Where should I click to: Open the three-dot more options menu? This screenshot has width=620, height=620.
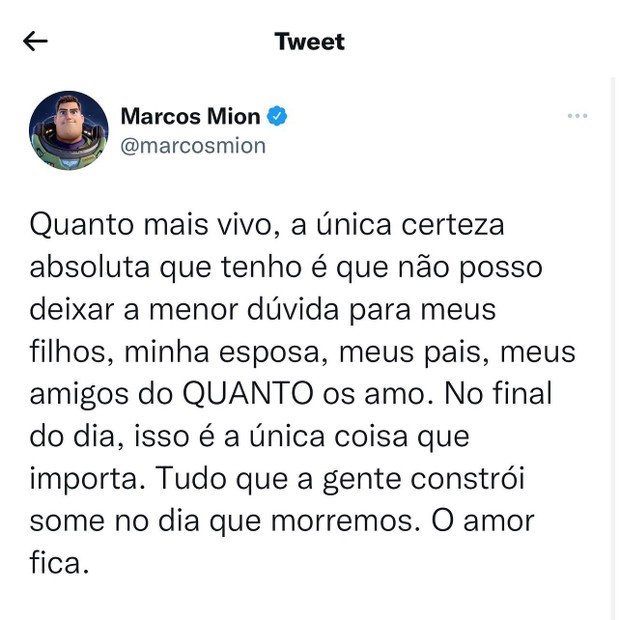(577, 116)
